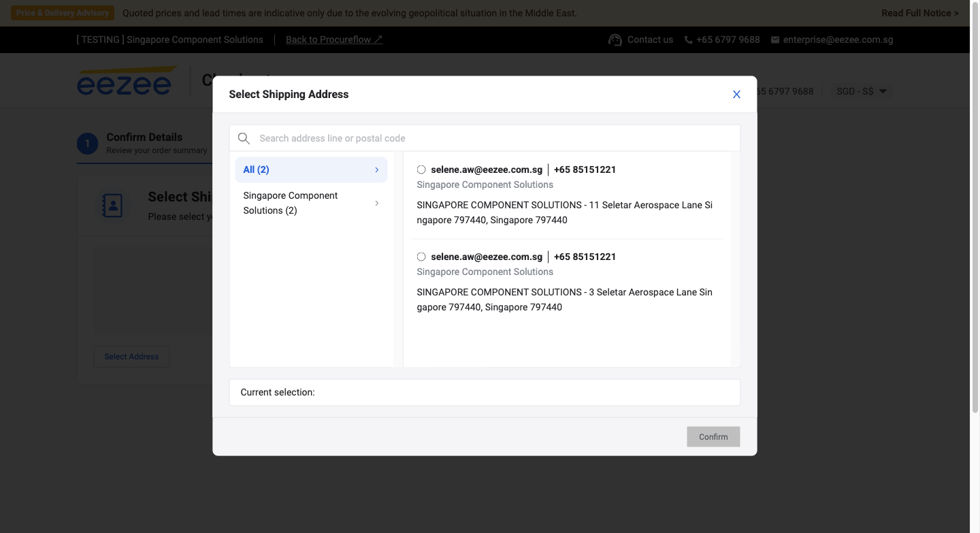Click the 11 Seletar Aerospace Lane address text
This screenshot has height=533, width=980.
(x=565, y=212)
